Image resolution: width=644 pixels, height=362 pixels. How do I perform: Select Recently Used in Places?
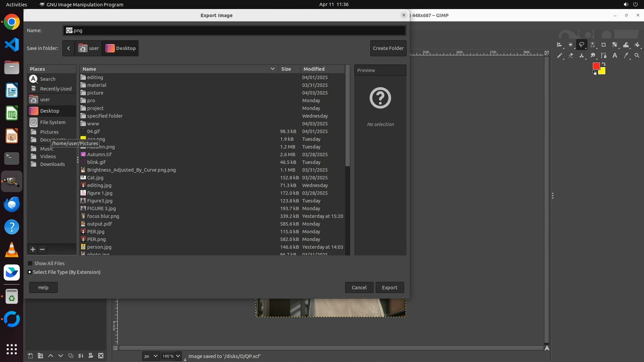[56, 89]
